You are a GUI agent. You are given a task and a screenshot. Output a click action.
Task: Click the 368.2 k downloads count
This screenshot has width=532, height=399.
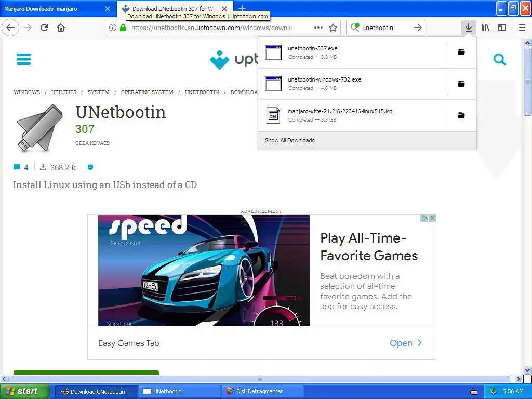(63, 168)
